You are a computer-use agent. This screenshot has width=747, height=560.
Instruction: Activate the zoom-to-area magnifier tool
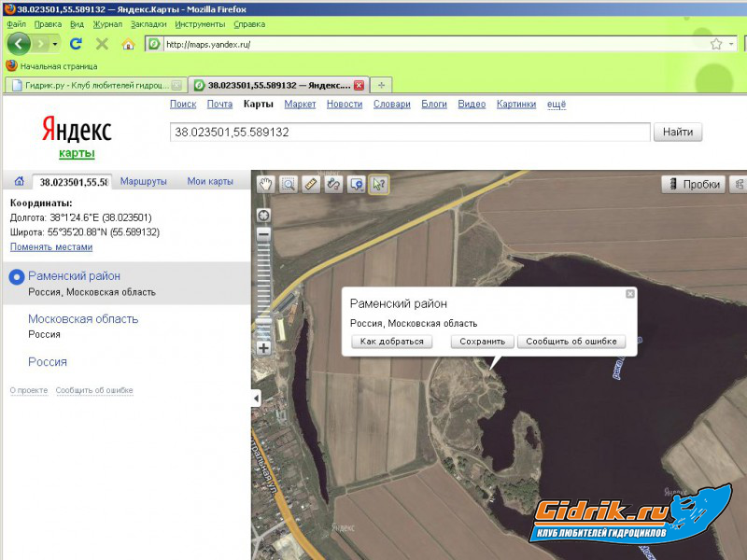pyautogui.click(x=289, y=184)
